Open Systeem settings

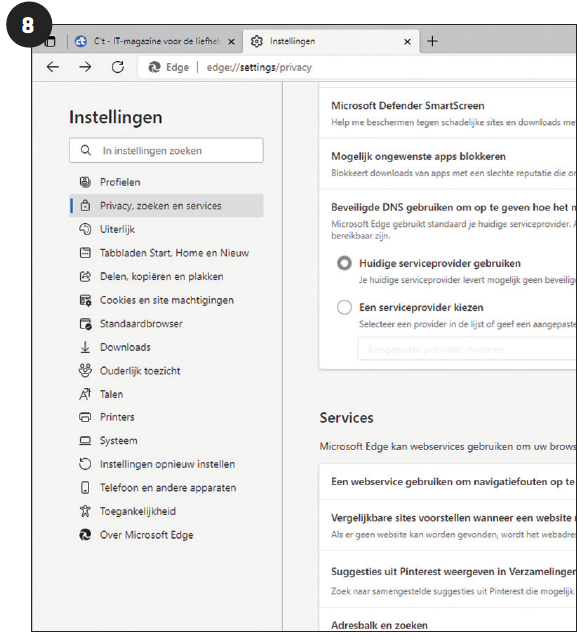(166, 441)
